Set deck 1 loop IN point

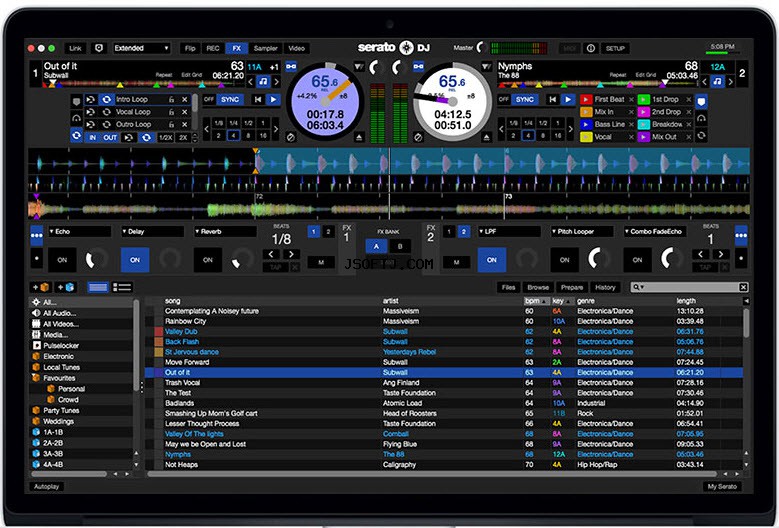point(92,138)
